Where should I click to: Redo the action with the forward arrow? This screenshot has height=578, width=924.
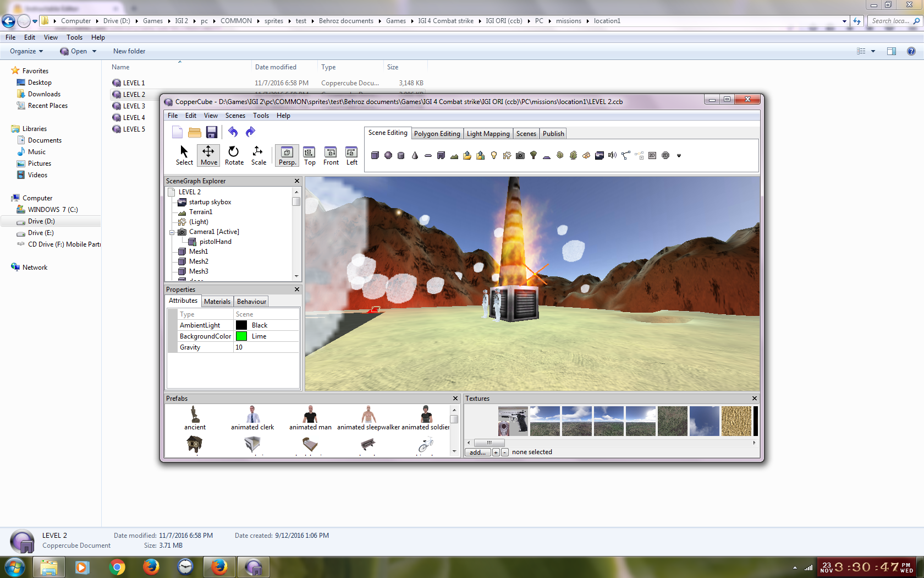tap(250, 132)
